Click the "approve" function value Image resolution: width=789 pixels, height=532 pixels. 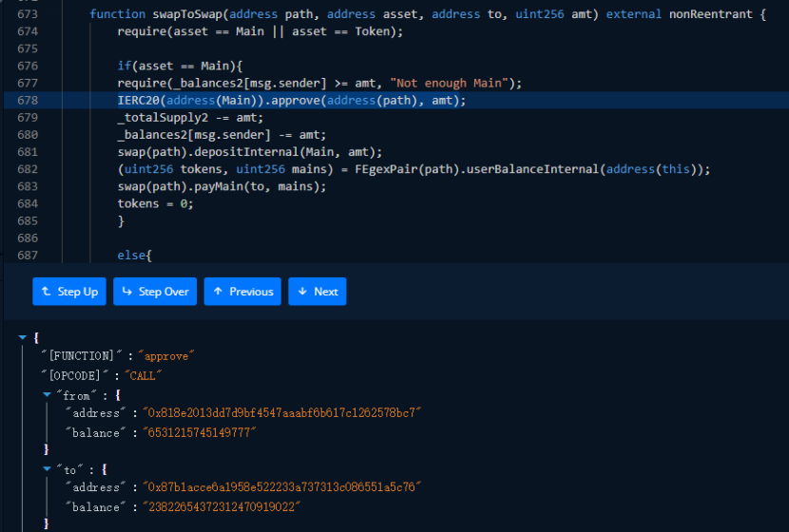point(166,355)
